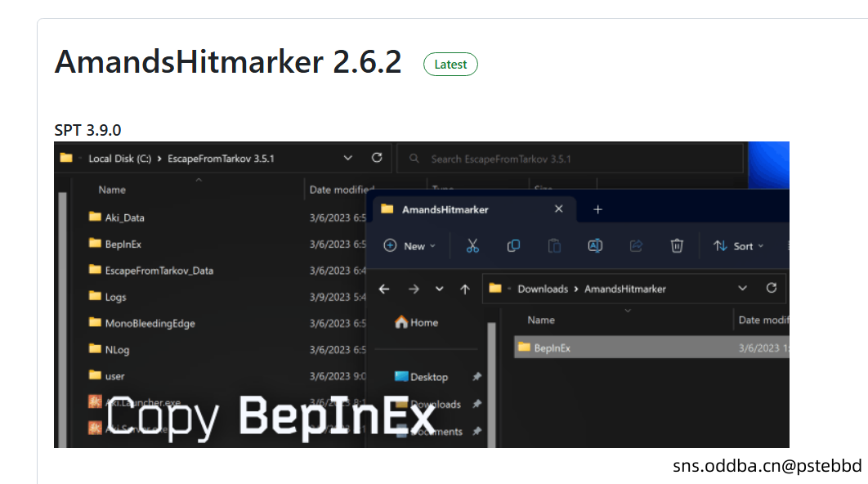This screenshot has width=868, height=484.
Task: Open the New item dropdown
Action: click(409, 245)
